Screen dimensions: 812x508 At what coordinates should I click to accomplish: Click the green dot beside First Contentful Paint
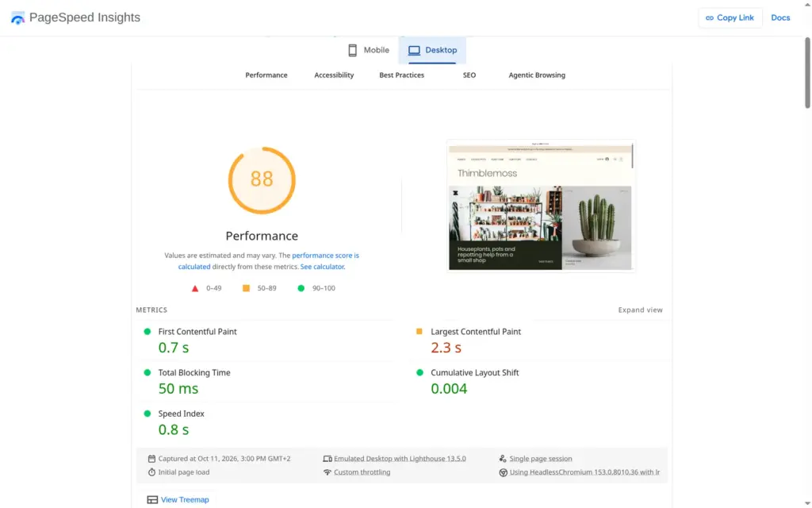147,331
